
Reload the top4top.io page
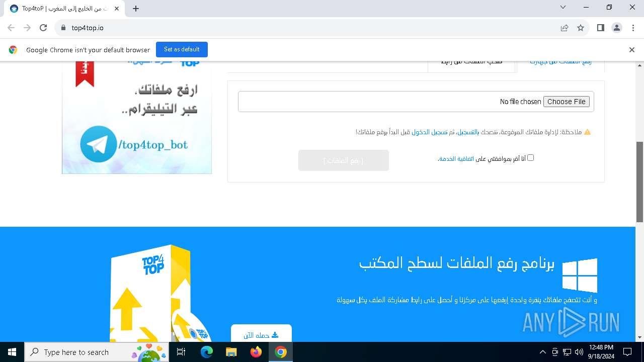click(x=43, y=28)
